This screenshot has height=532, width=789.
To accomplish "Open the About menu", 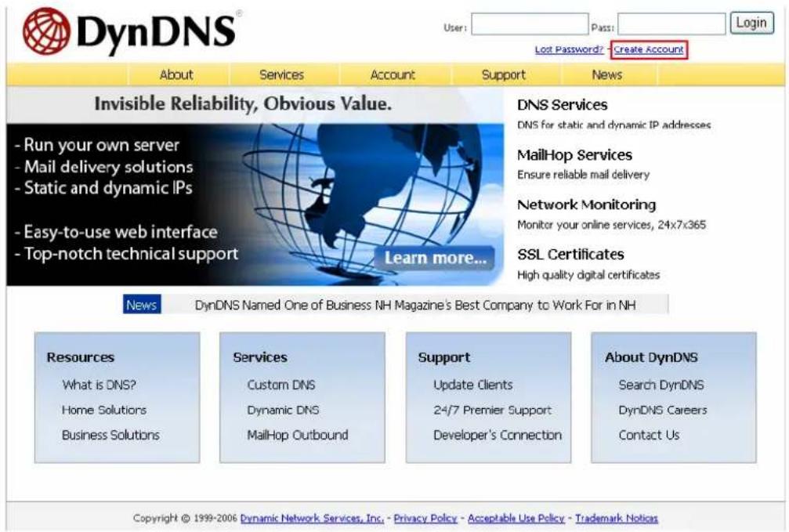I will tap(176, 75).
